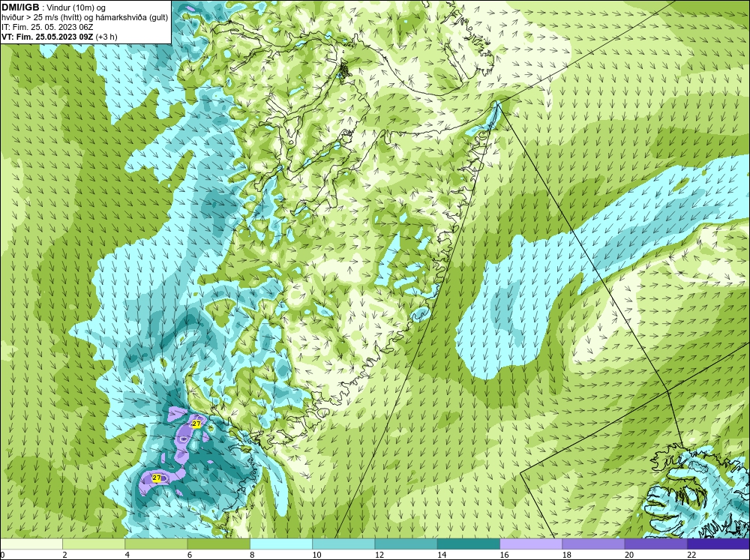
Task: Click the scale label '22'
Action: pos(691,555)
